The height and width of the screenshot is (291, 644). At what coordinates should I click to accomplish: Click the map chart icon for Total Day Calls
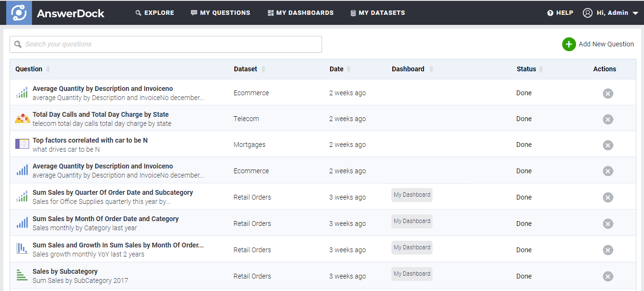coord(22,119)
